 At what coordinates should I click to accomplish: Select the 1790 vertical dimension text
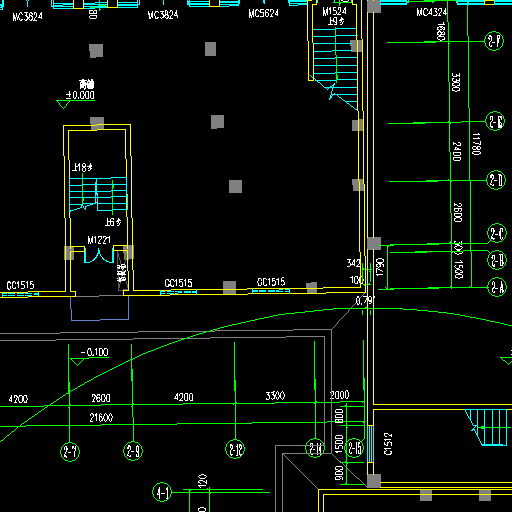[380, 267]
